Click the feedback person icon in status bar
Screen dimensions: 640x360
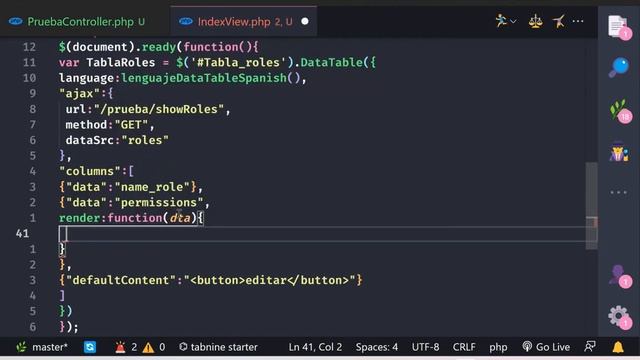(590, 347)
